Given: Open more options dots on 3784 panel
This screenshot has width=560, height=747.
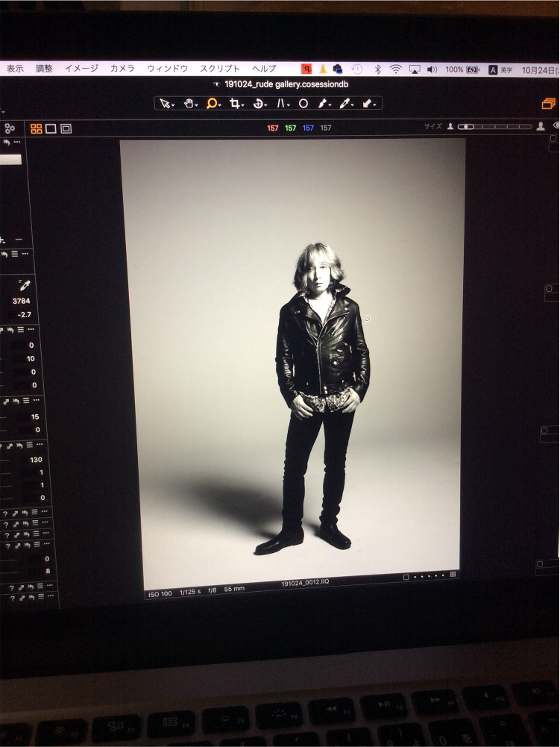Looking at the screenshot, I should coord(25,254).
